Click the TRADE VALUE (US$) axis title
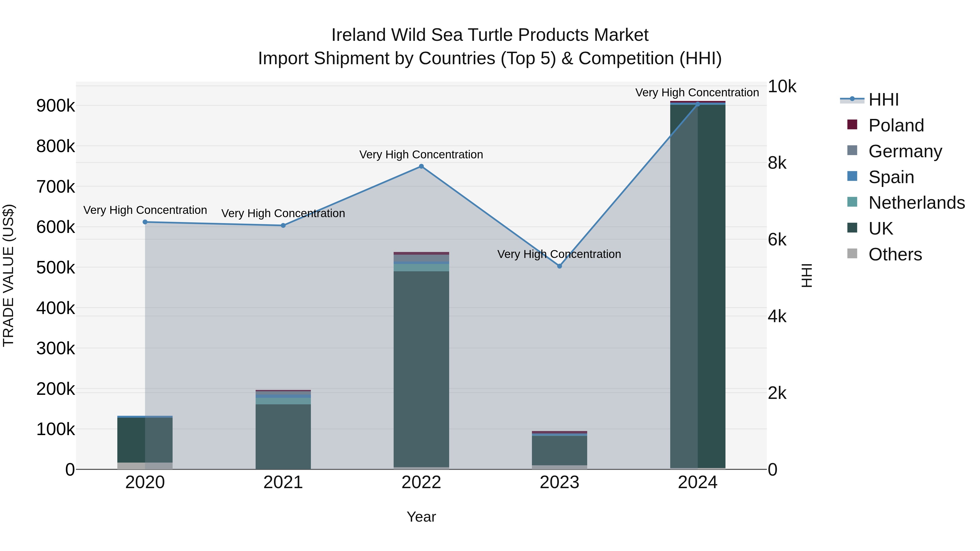 (8, 275)
